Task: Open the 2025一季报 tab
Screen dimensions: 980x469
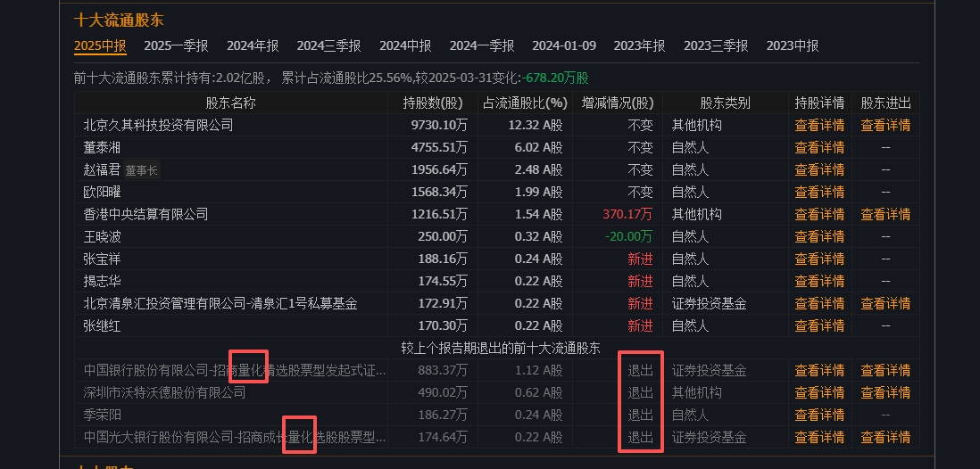Action: pos(176,45)
